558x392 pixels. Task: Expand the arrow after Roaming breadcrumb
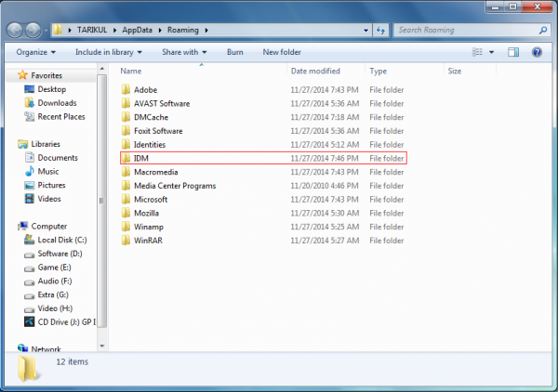click(x=206, y=31)
